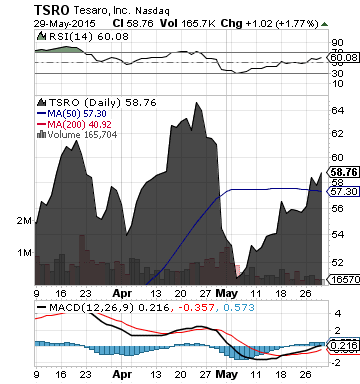Click the 90 level on the RSI axis
360x384 pixels.
coord(337,43)
